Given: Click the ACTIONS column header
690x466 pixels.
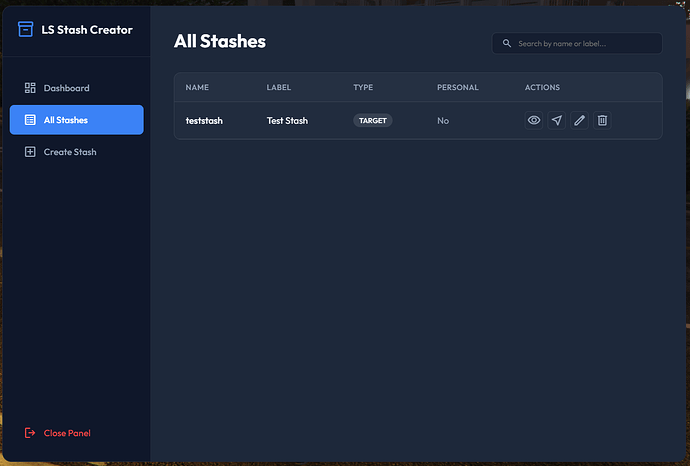Looking at the screenshot, I should click(542, 87).
